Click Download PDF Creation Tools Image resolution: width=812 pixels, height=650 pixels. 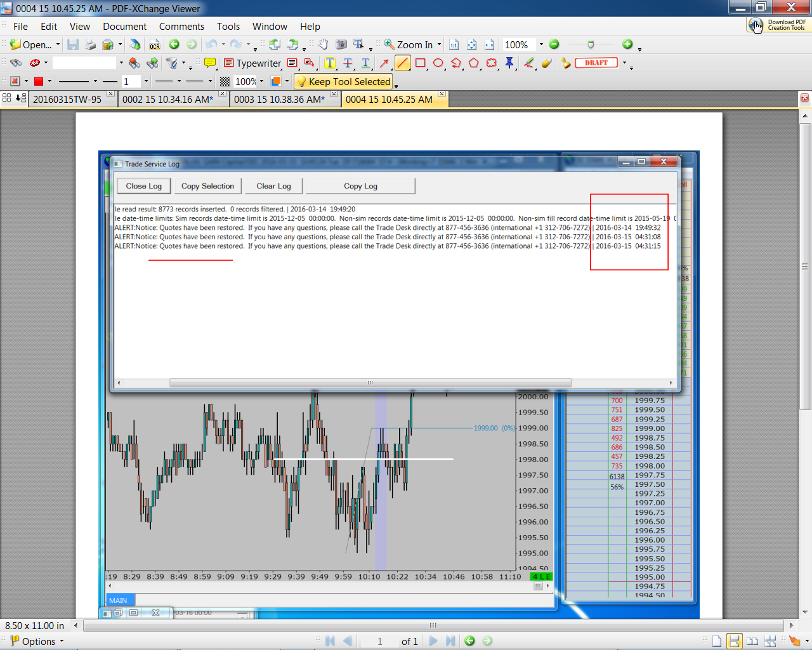coord(778,25)
